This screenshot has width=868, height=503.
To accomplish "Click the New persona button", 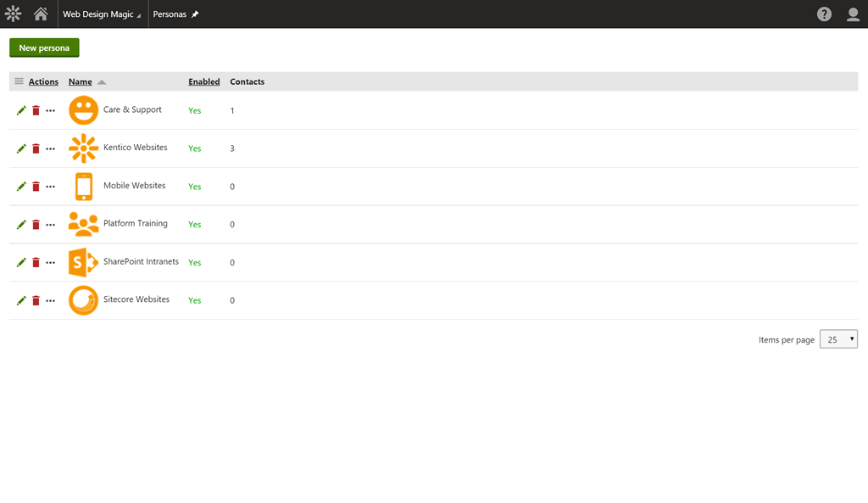I will tap(44, 48).
